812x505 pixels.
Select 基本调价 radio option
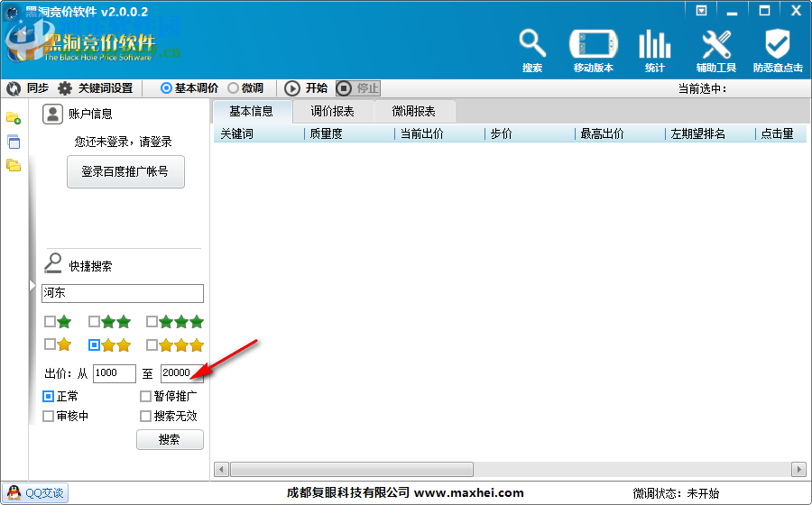coord(166,88)
